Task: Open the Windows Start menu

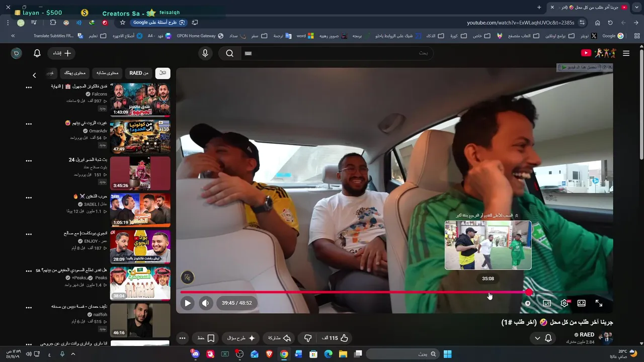Action: [x=447, y=354]
